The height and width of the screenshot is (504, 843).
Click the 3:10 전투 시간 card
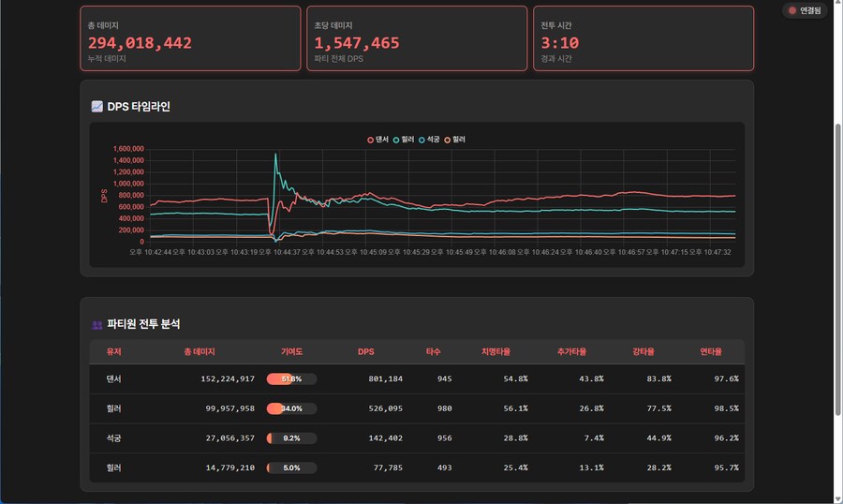643,39
